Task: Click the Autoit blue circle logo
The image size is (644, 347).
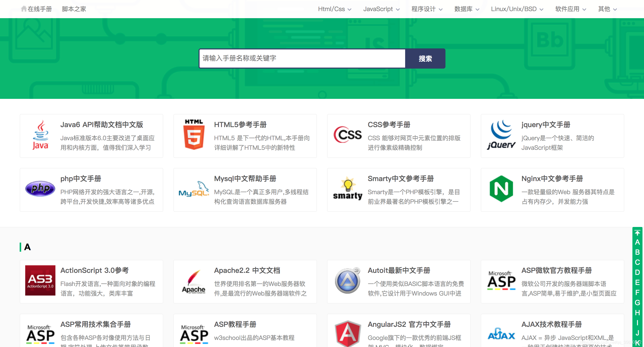Action: click(347, 280)
